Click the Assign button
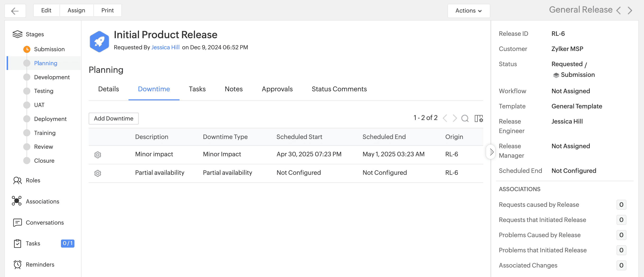The height and width of the screenshot is (277, 644). [x=76, y=10]
